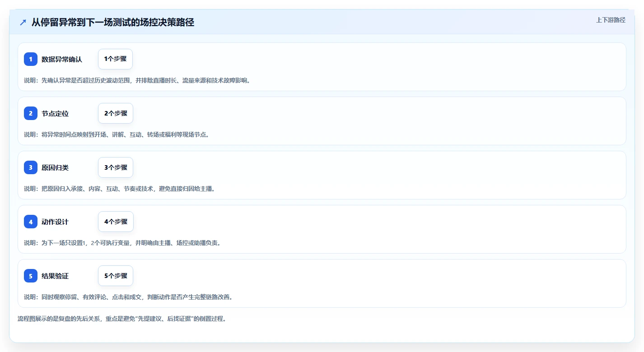Click the 上下游路径 label in header
The image size is (644, 352).
coord(611,20)
